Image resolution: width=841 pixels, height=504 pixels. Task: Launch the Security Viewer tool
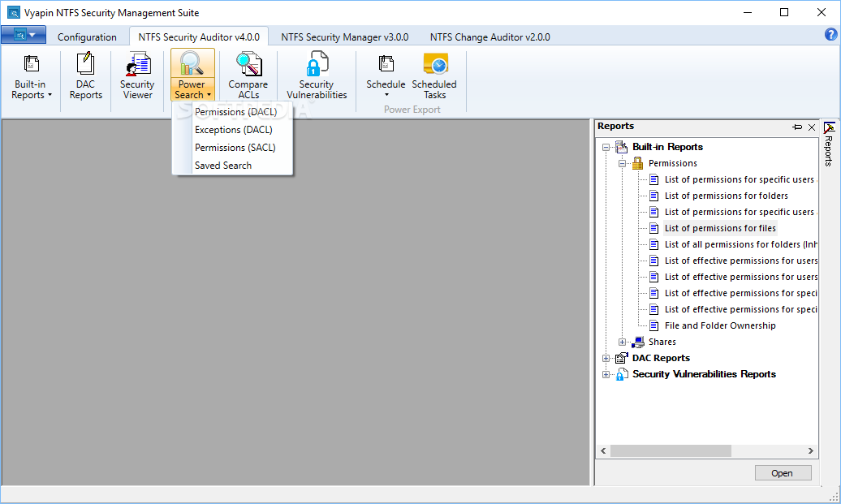(137, 76)
